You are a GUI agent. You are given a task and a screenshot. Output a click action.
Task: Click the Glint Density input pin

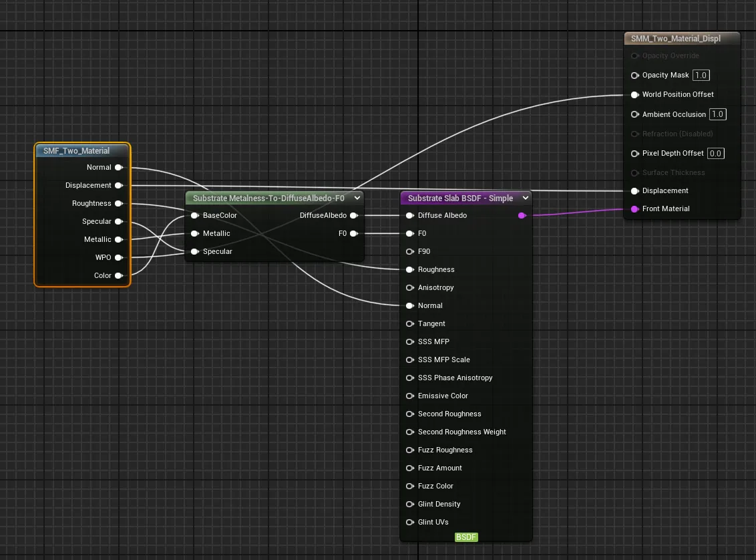point(410,504)
